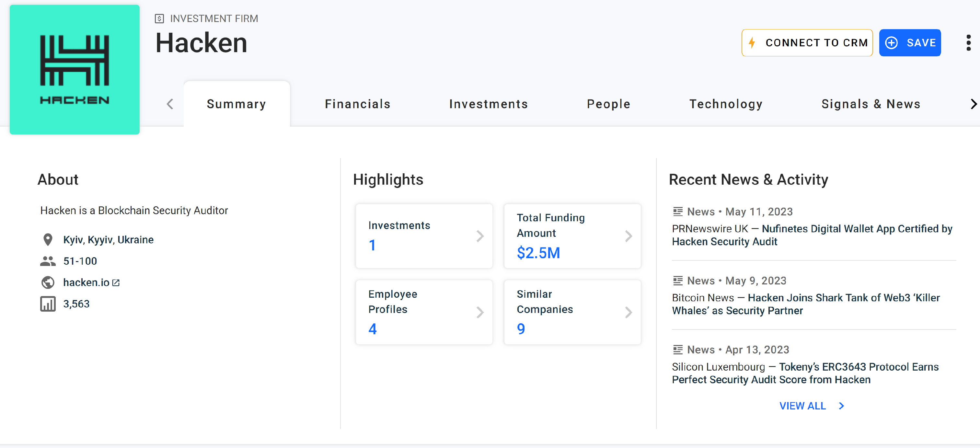
Task: Expand the Total Funding Amount chevron
Action: tap(629, 236)
